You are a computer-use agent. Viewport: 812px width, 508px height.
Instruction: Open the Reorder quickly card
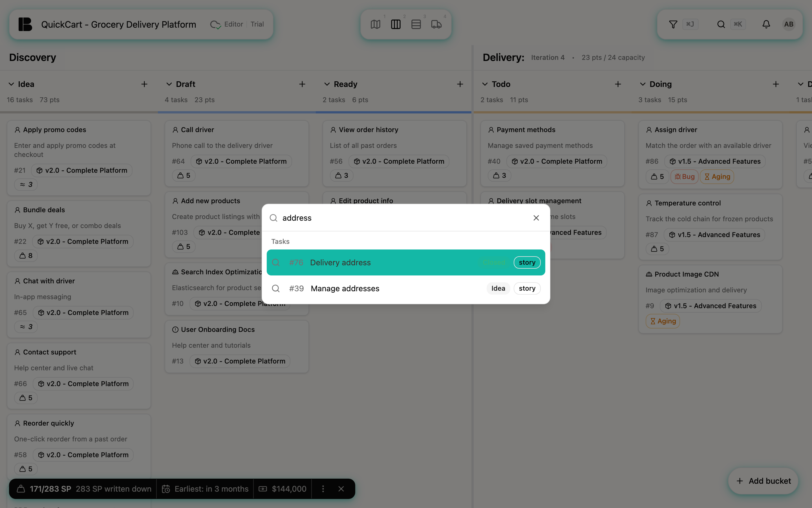(79, 447)
